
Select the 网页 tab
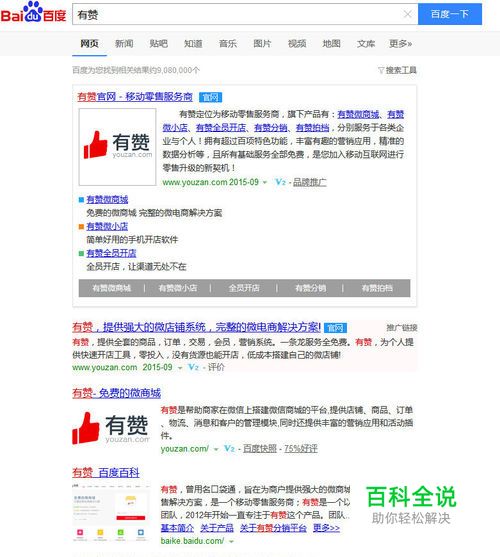tap(89, 44)
